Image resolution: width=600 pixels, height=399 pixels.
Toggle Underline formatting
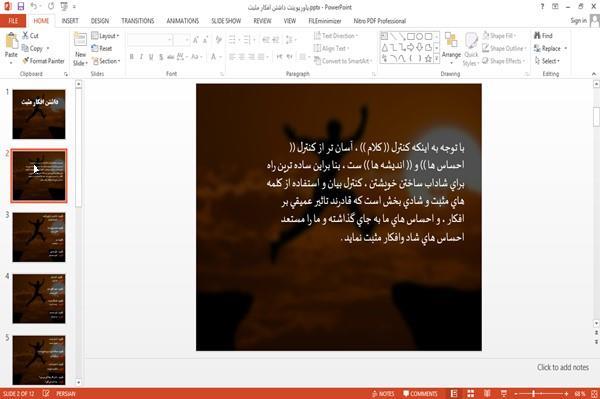151,57
